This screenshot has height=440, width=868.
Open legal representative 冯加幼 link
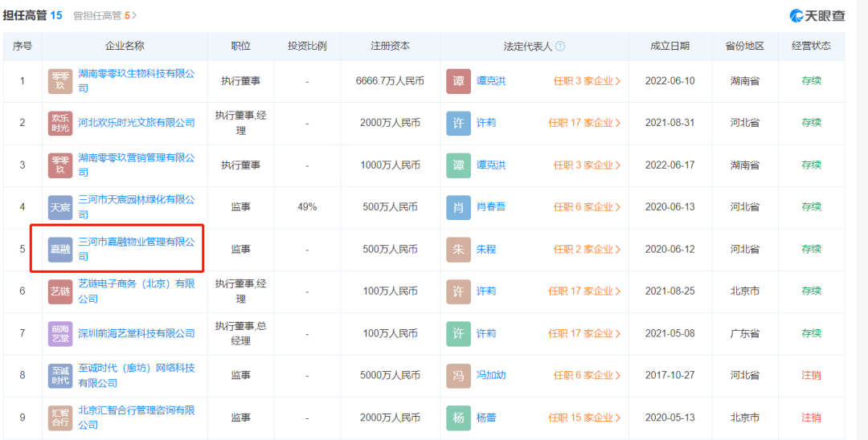click(491, 376)
